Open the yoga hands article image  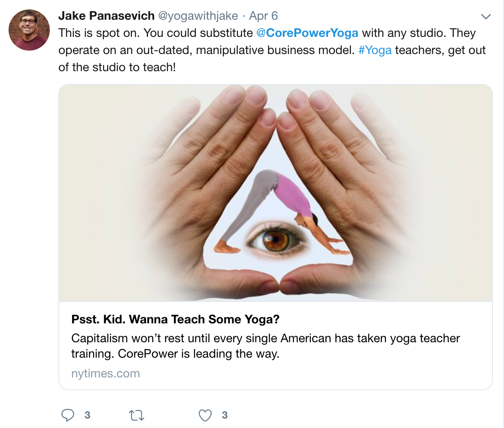tap(276, 193)
